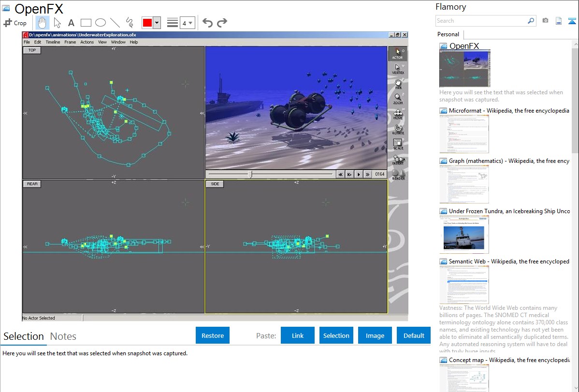Click the Selection paste button
The width and height of the screenshot is (579, 392).
tap(336, 335)
